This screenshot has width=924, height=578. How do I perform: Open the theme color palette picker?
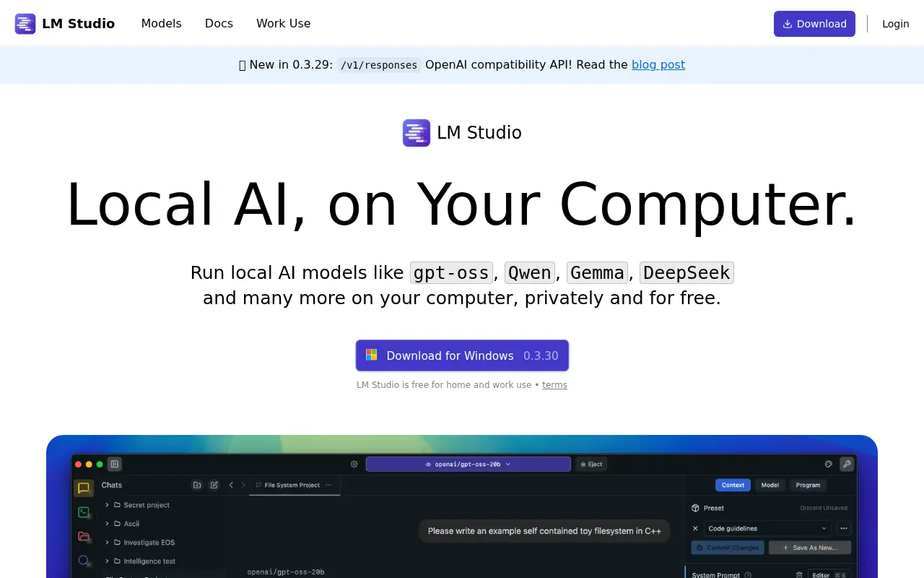(828, 464)
